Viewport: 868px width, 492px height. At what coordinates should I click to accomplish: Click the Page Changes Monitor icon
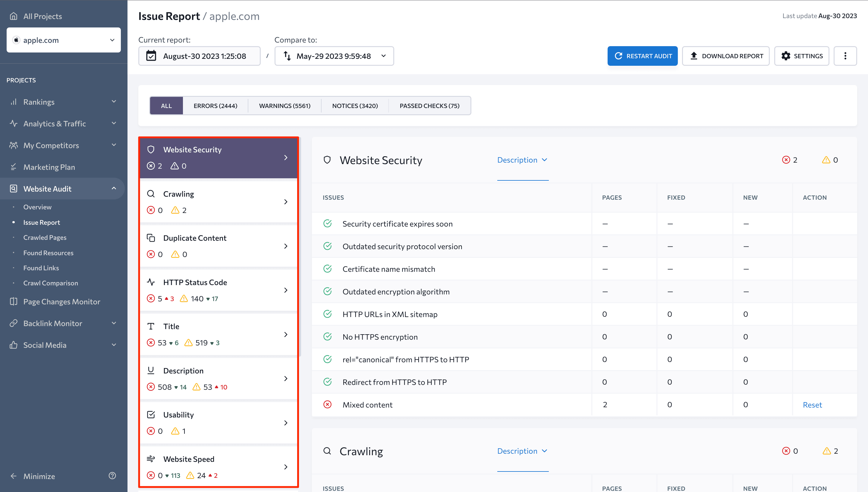point(14,301)
